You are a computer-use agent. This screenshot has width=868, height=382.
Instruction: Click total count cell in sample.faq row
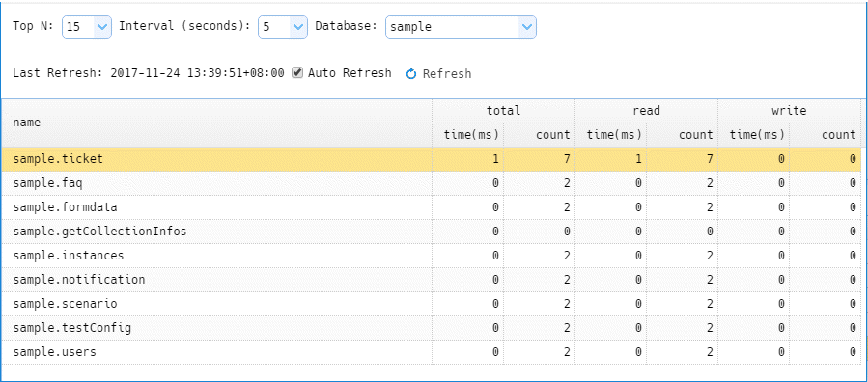click(x=539, y=183)
